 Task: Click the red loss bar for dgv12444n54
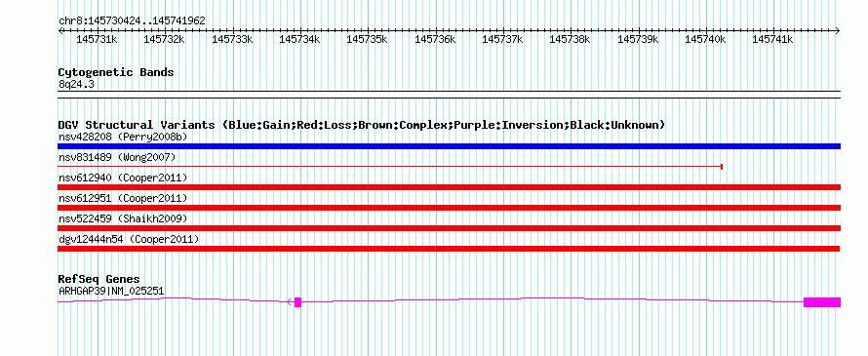[x=449, y=249]
